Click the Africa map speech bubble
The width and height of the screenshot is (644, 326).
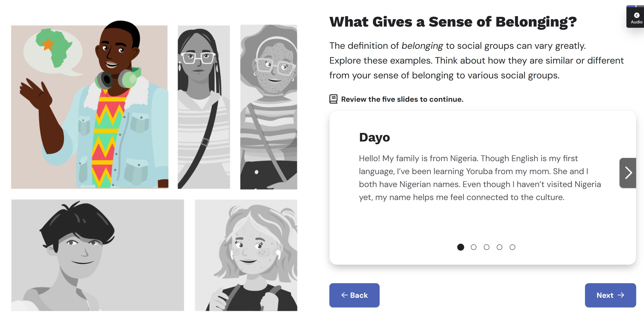(x=53, y=51)
